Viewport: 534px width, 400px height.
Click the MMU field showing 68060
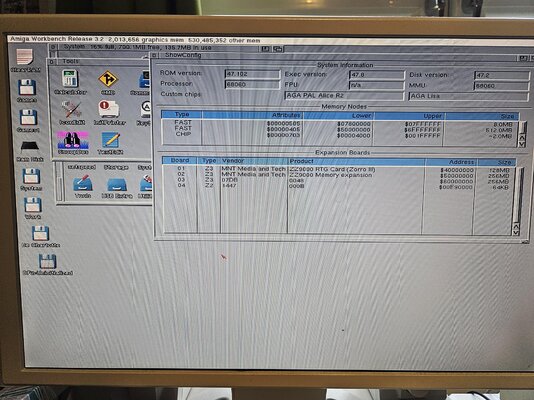[x=502, y=86]
